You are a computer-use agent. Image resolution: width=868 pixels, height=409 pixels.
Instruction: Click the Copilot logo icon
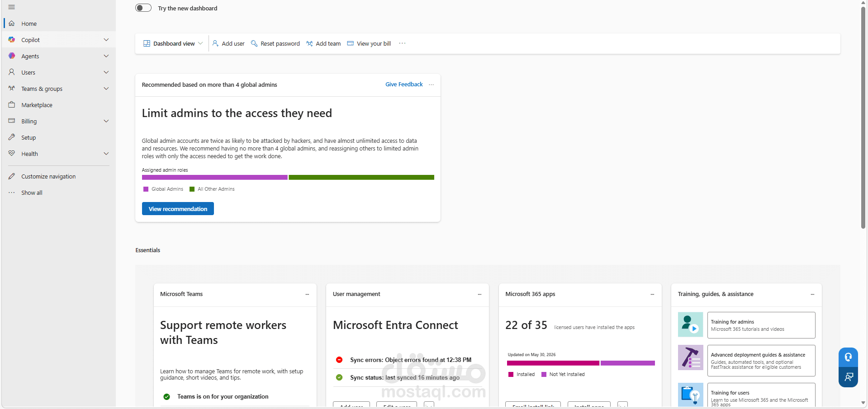12,40
